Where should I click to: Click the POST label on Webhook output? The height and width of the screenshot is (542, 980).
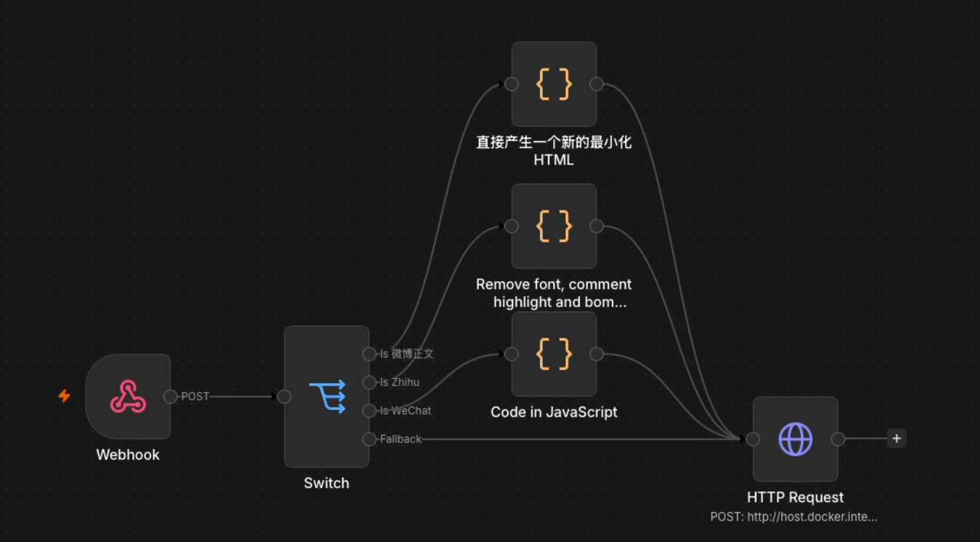(x=195, y=396)
